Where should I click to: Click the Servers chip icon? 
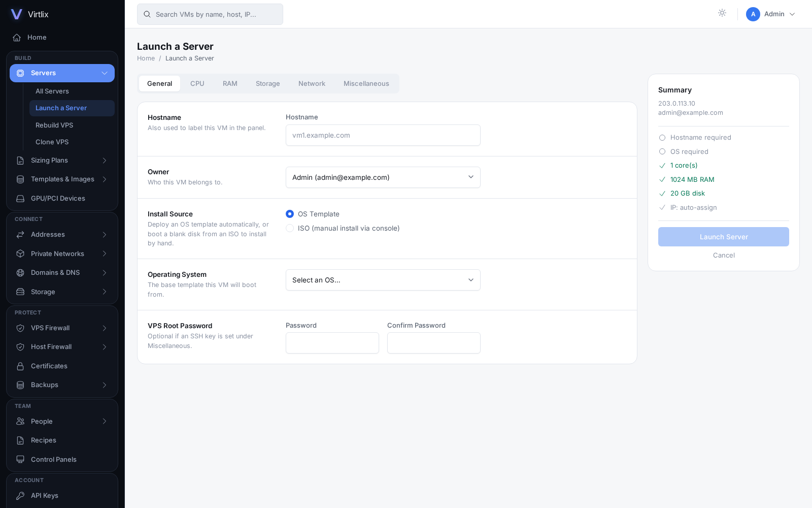[x=20, y=73]
